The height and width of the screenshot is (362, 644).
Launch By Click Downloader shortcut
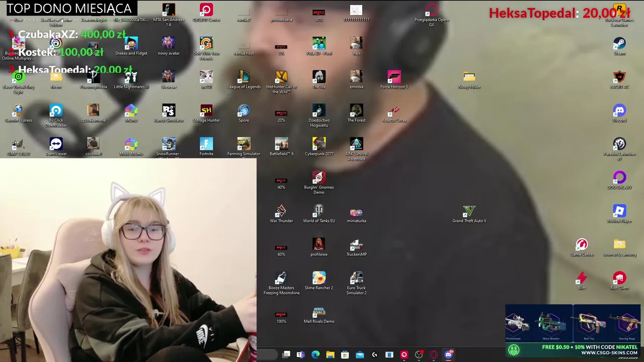(x=56, y=115)
